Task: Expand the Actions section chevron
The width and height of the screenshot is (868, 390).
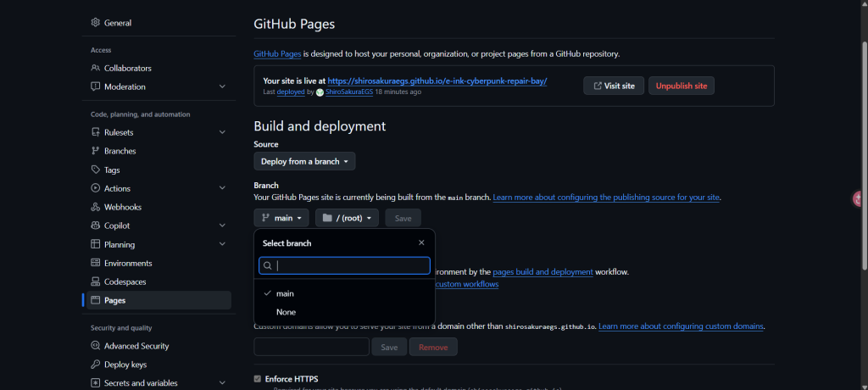Action: click(x=222, y=188)
